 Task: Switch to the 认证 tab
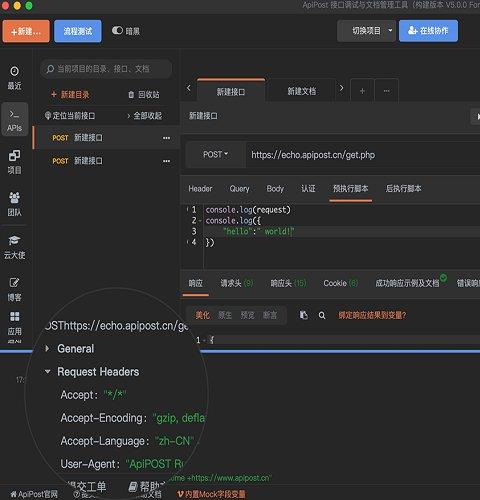click(308, 189)
